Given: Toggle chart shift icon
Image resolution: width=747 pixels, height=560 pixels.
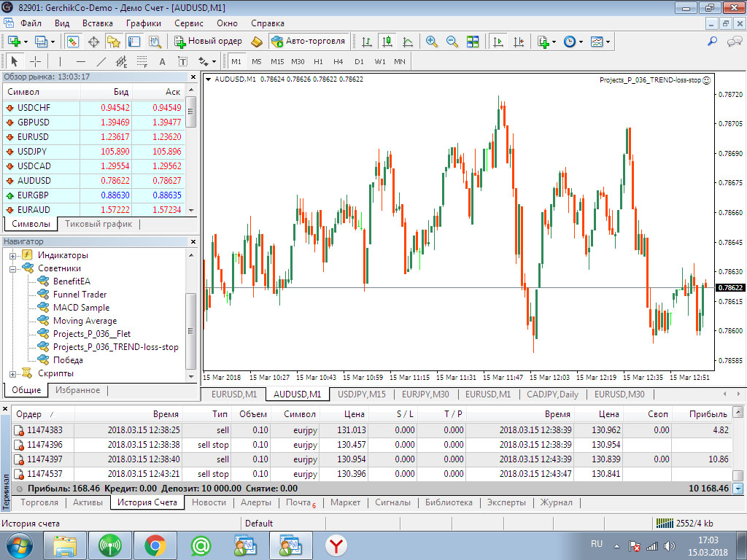Looking at the screenshot, I should pyautogui.click(x=519, y=42).
